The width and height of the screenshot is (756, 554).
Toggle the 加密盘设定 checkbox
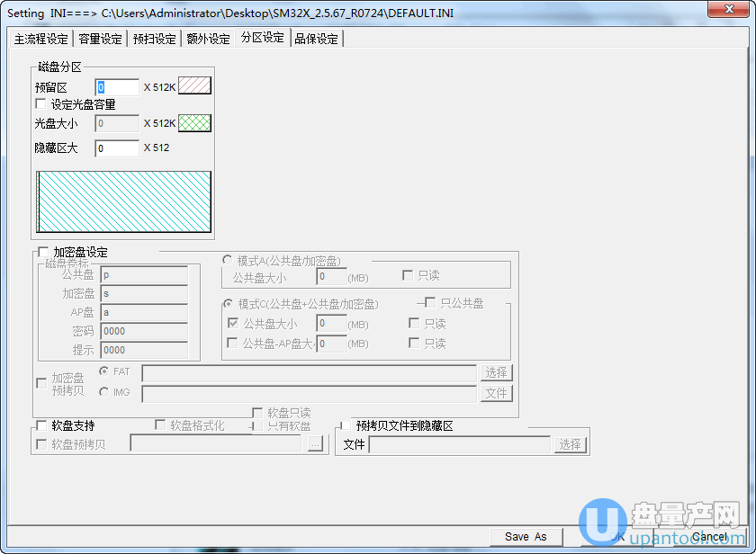(42, 253)
